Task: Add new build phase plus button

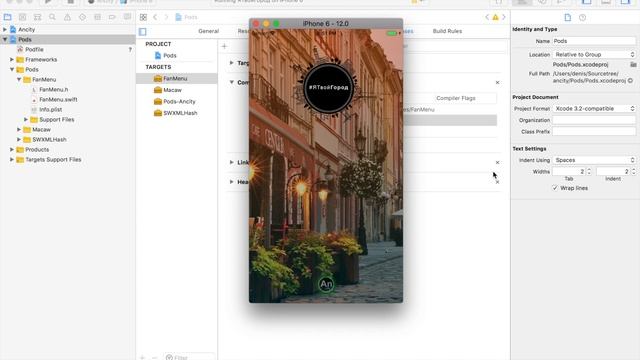Action: click(x=224, y=46)
